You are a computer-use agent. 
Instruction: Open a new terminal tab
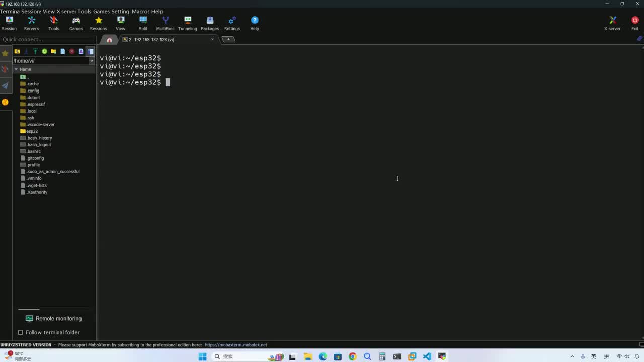(x=228, y=39)
